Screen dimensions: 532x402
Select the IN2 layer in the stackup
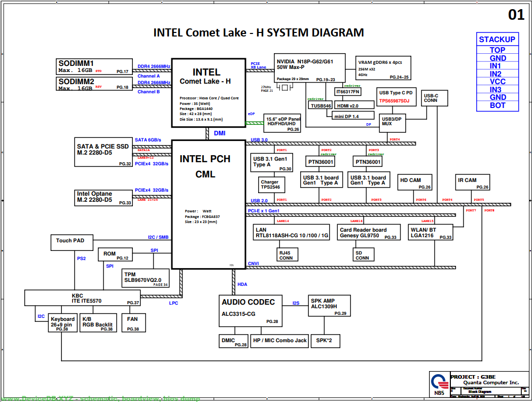click(498, 74)
